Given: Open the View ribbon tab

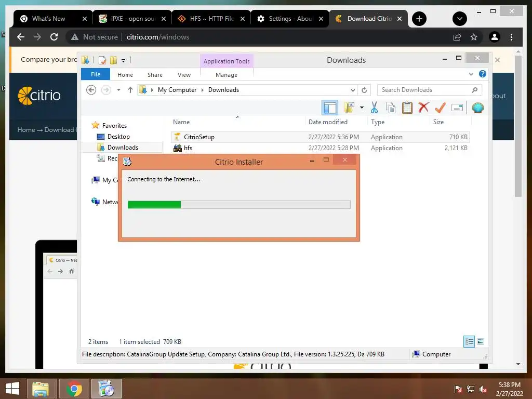Looking at the screenshot, I should 184,75.
